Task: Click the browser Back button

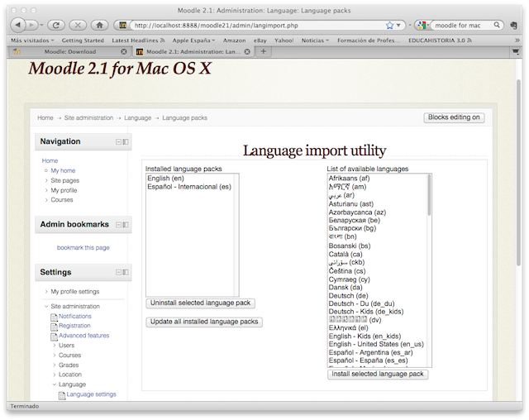Action: pos(18,26)
